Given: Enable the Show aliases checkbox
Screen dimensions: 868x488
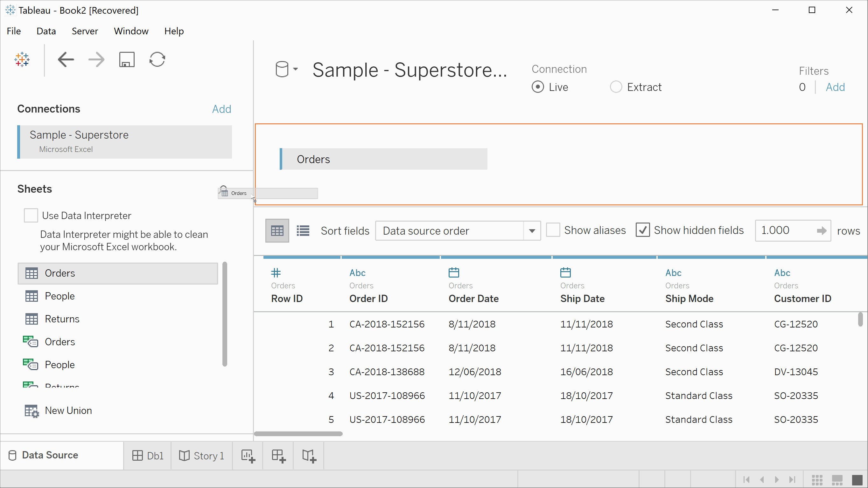Looking at the screenshot, I should click(553, 230).
